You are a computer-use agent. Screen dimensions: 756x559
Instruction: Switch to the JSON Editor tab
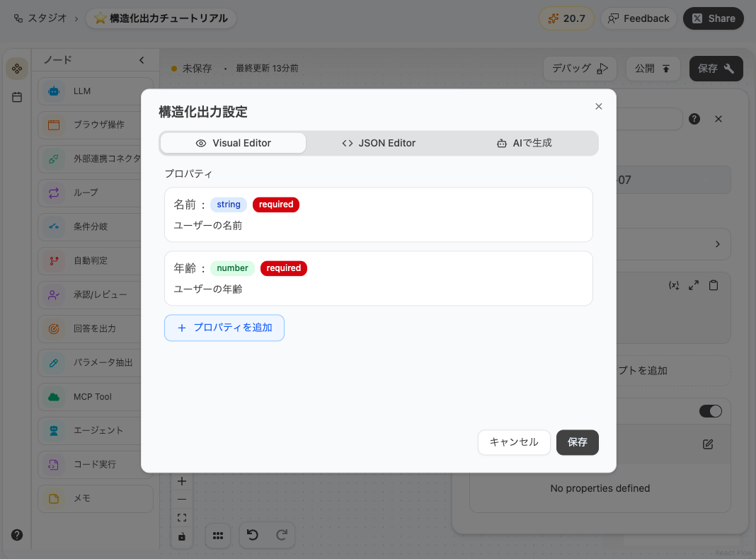(x=379, y=143)
